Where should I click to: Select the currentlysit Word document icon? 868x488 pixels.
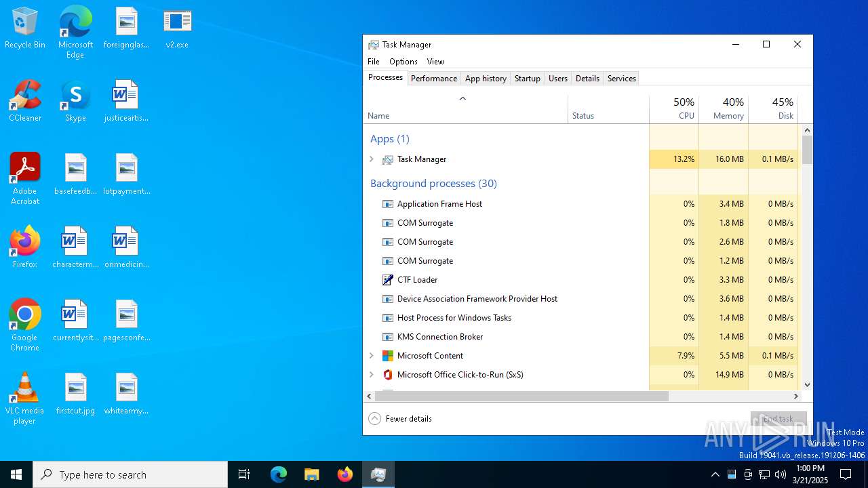pos(75,314)
